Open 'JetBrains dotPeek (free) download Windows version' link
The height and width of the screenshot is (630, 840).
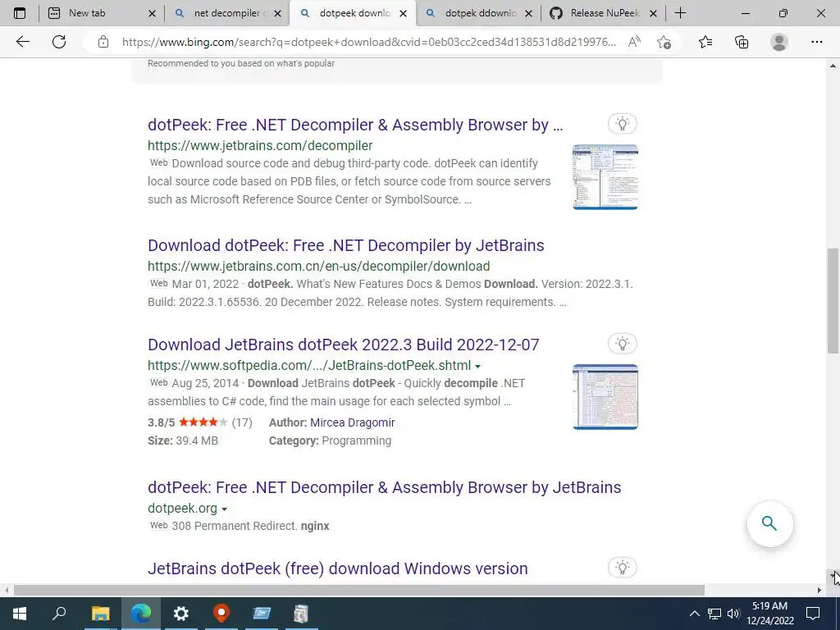337,568
